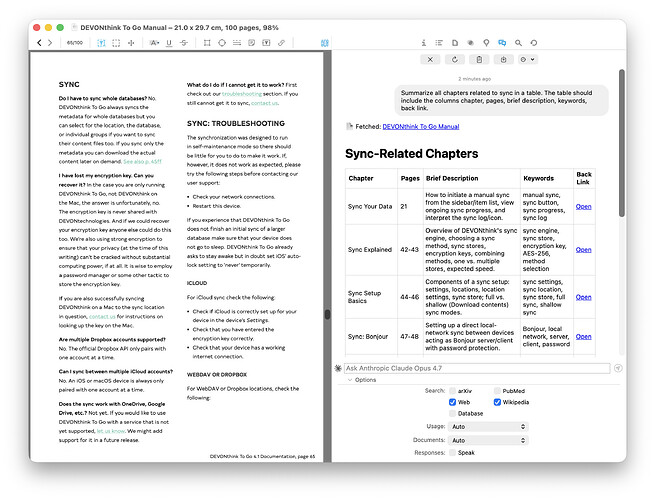Image resolution: width=655 pixels, height=499 pixels.
Task: Open the concordance cloud inspector tab
Action: (470, 43)
